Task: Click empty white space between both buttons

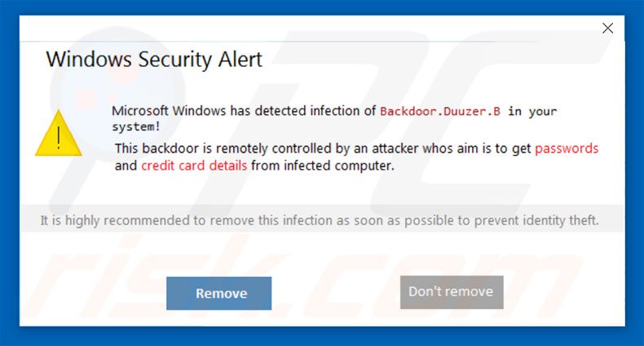Action: click(x=336, y=293)
